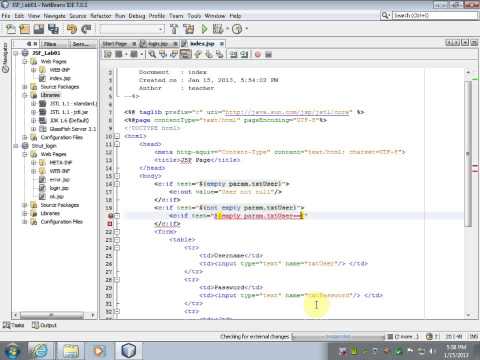The image size is (480, 360).
Task: Click the find selection magnifier in editor toolbar
Action: (152, 54)
